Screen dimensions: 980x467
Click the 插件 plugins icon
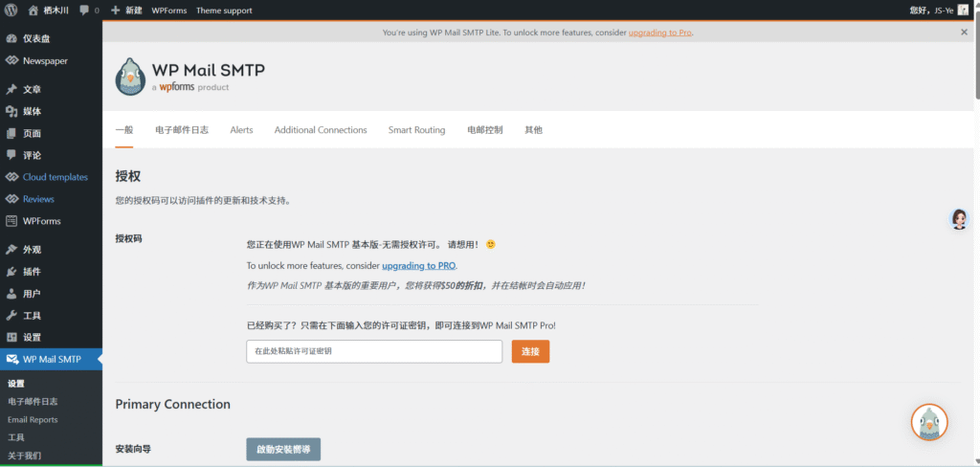(11, 272)
